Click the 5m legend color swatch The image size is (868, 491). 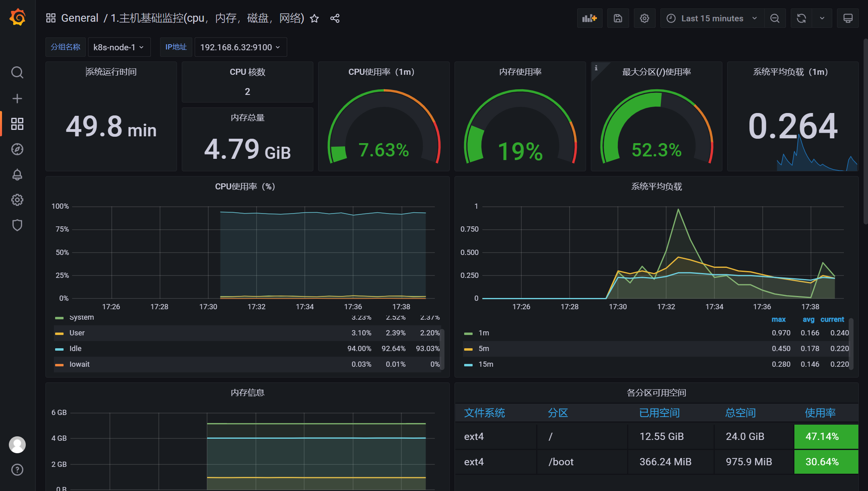[468, 349]
